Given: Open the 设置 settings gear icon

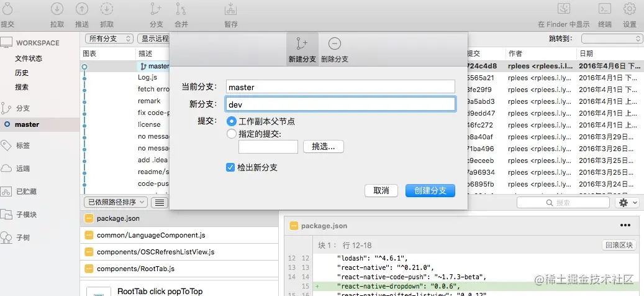Looking at the screenshot, I should (x=629, y=9).
